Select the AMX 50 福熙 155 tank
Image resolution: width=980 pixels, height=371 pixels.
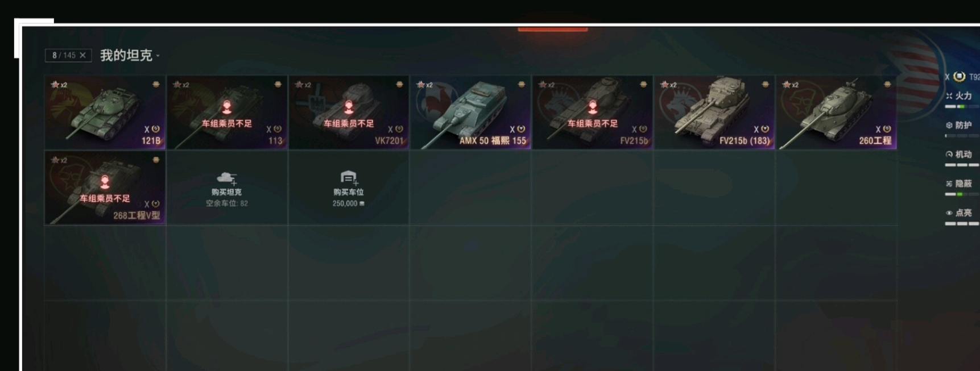tap(470, 112)
